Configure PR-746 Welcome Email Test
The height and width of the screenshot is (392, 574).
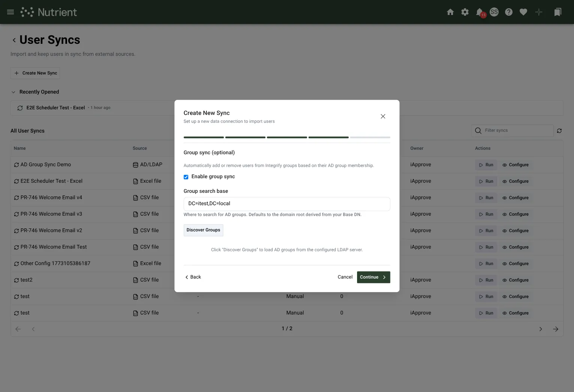[516, 247]
